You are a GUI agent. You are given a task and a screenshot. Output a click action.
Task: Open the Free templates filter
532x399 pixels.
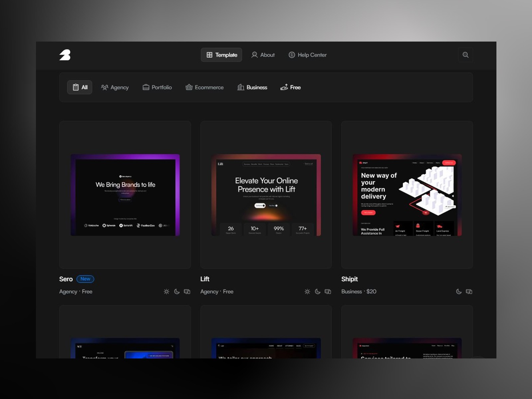290,87
